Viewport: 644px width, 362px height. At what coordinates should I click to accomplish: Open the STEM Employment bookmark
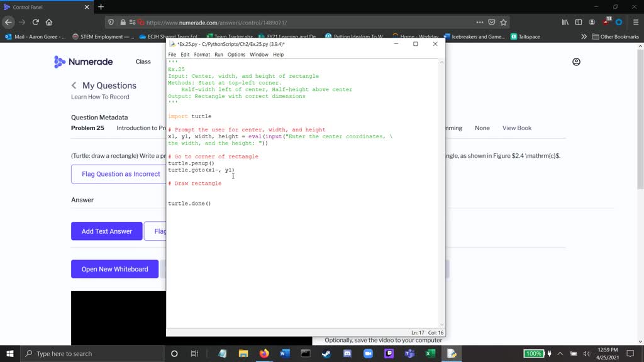(x=103, y=36)
